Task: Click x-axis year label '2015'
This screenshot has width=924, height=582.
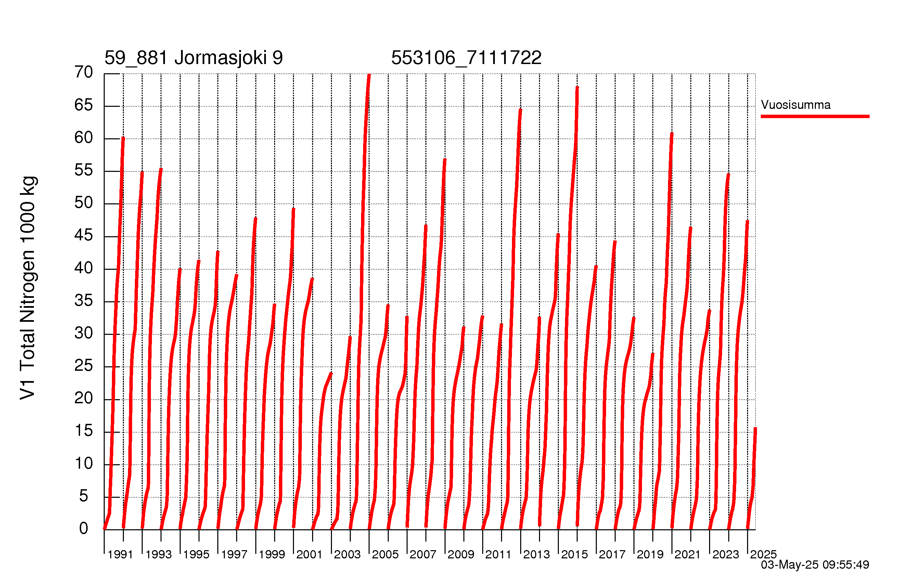Action: click(575, 555)
